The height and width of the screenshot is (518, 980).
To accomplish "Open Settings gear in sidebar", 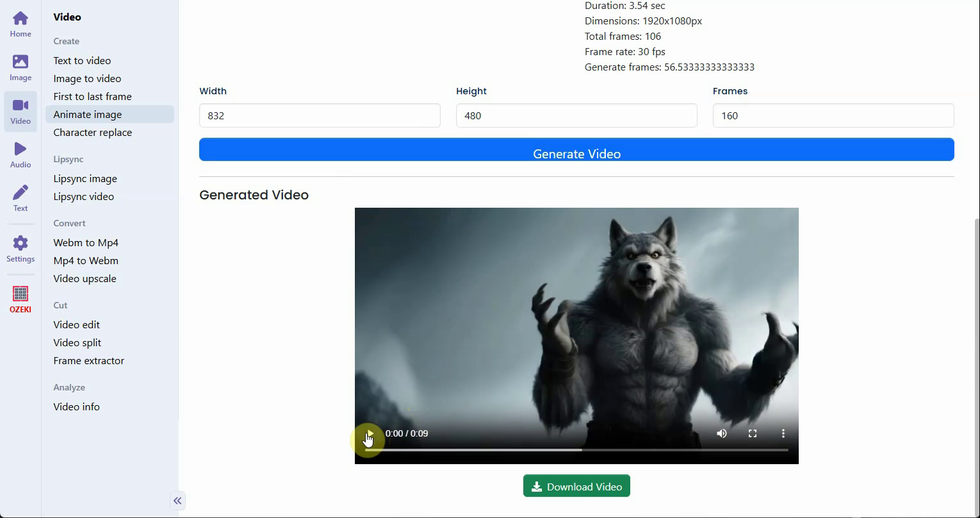I will click(20, 249).
